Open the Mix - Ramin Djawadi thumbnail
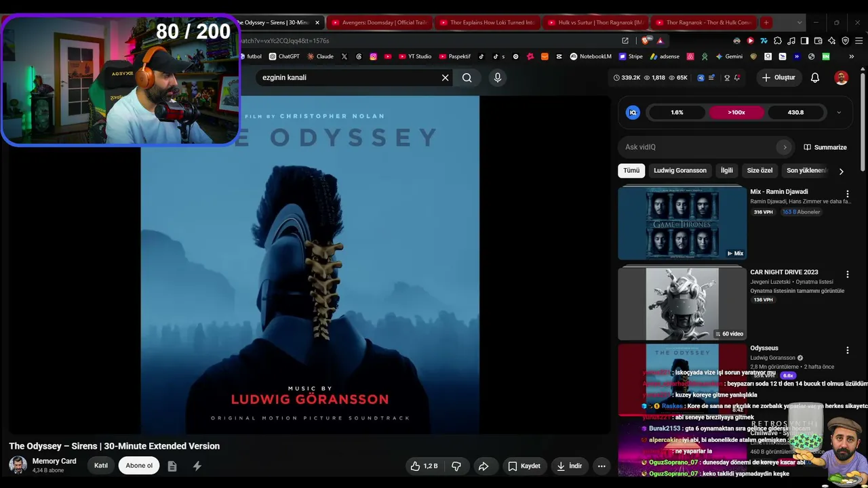This screenshot has width=868, height=488. (x=682, y=223)
